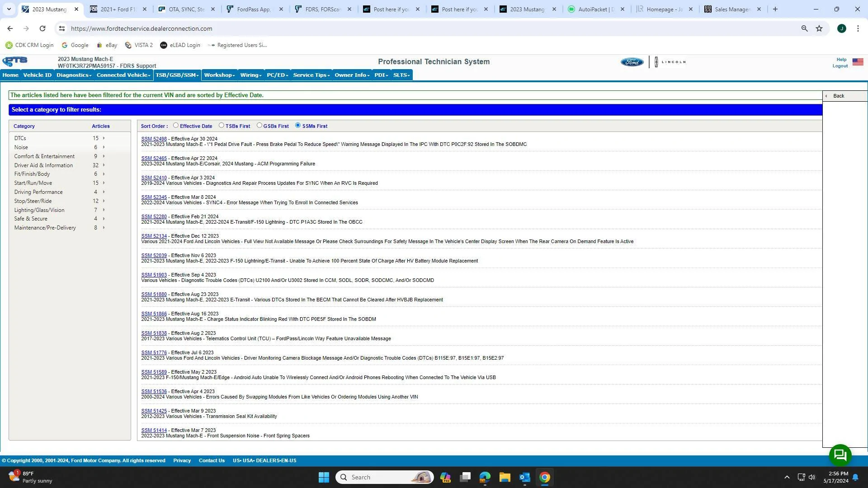
Task: Click the Ford oval logo
Action: [x=632, y=62]
